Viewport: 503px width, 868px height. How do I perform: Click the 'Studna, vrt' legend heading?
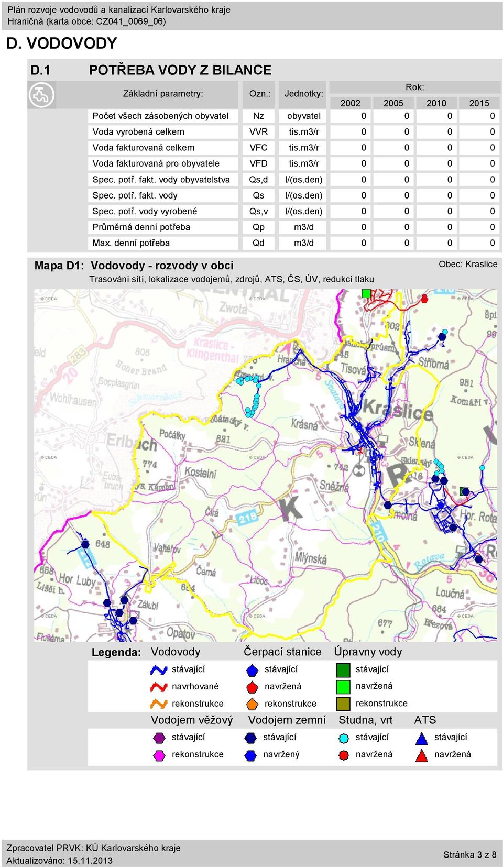(365, 720)
